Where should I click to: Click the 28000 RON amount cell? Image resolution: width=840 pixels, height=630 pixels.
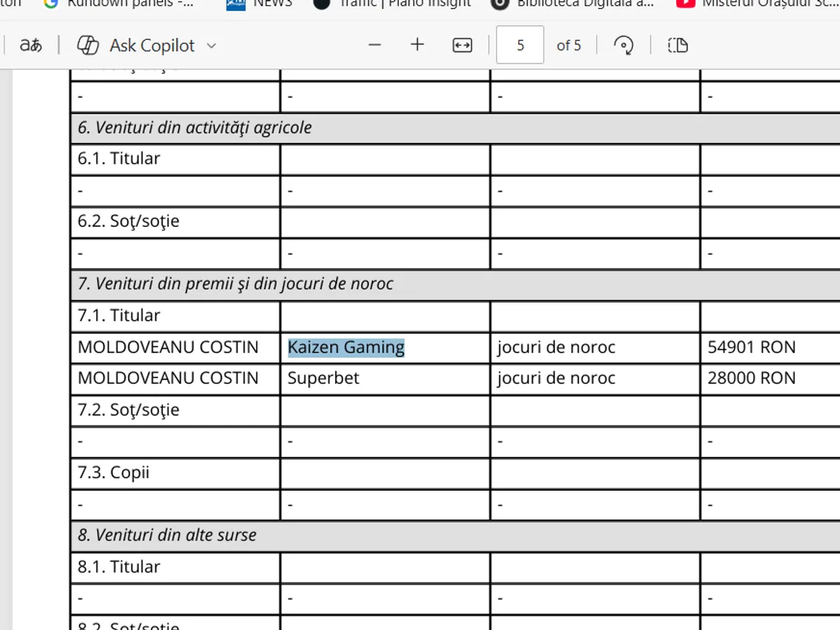[751, 378]
